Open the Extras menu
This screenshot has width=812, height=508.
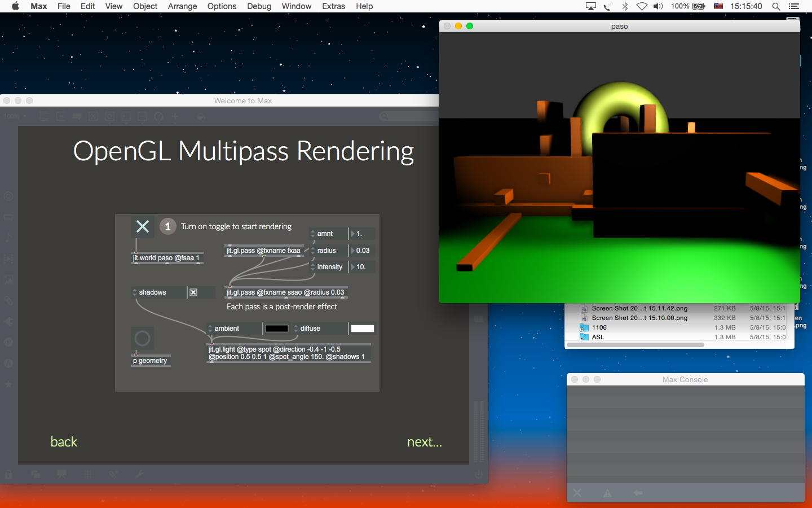coord(333,6)
